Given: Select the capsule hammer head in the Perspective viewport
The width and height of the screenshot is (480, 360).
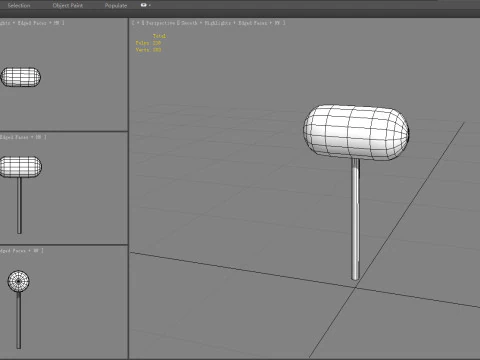Looking at the screenshot, I should (356, 132).
